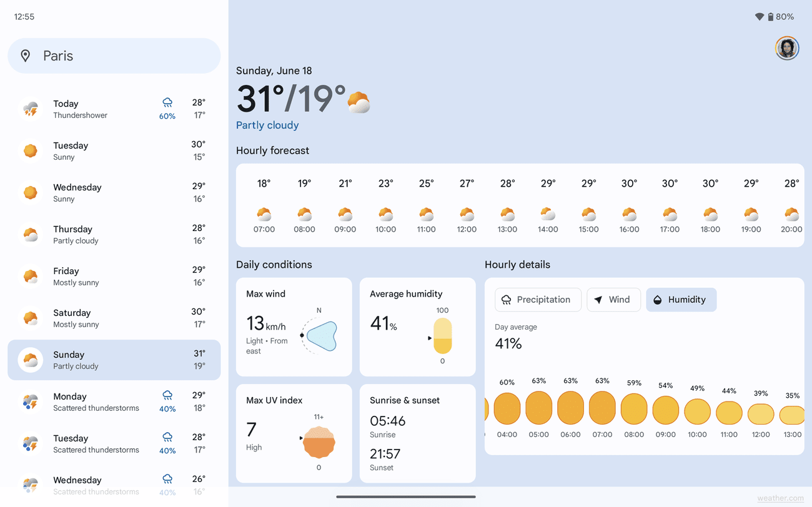Switch to the Wind tab

click(x=613, y=300)
